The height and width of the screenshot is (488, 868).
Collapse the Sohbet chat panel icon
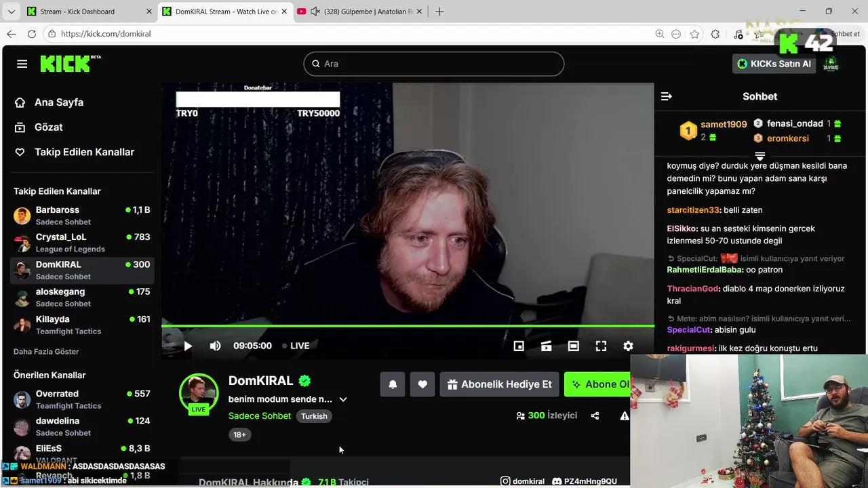(x=667, y=96)
